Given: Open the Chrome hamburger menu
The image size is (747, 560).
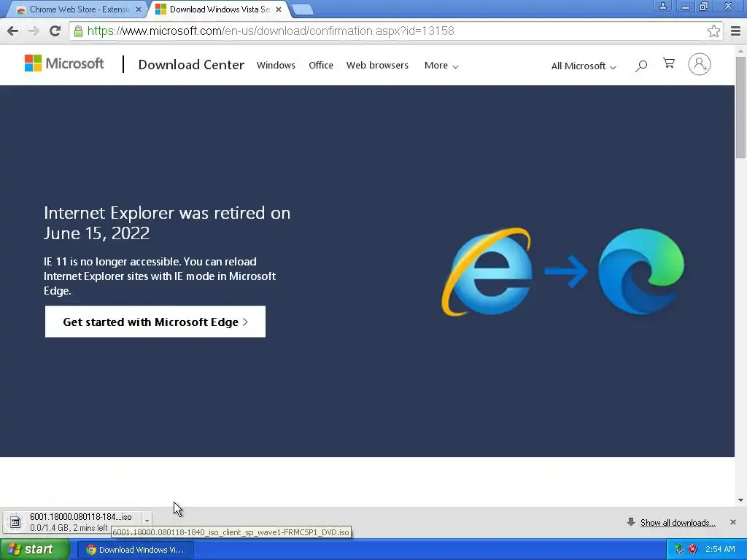Looking at the screenshot, I should 735,31.
